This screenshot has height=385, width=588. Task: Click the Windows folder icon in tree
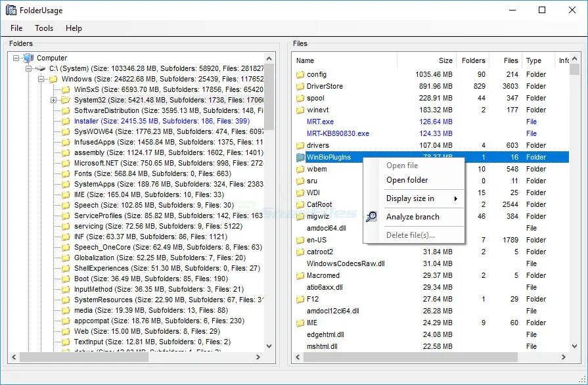pyautogui.click(x=53, y=79)
